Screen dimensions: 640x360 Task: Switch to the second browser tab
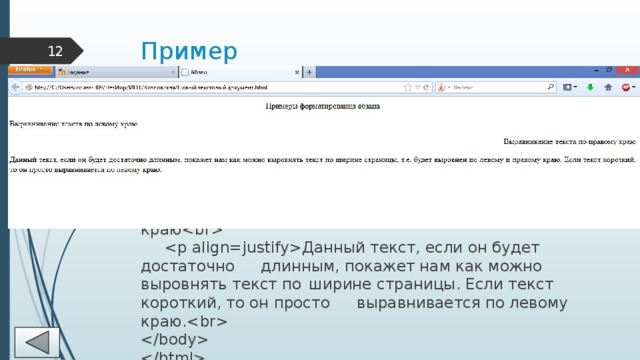pos(240,72)
